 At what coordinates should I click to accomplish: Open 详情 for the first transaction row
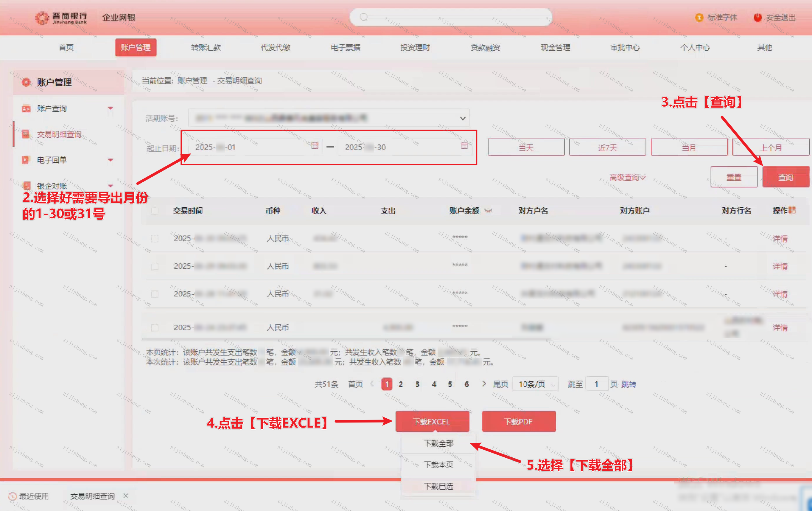point(780,239)
